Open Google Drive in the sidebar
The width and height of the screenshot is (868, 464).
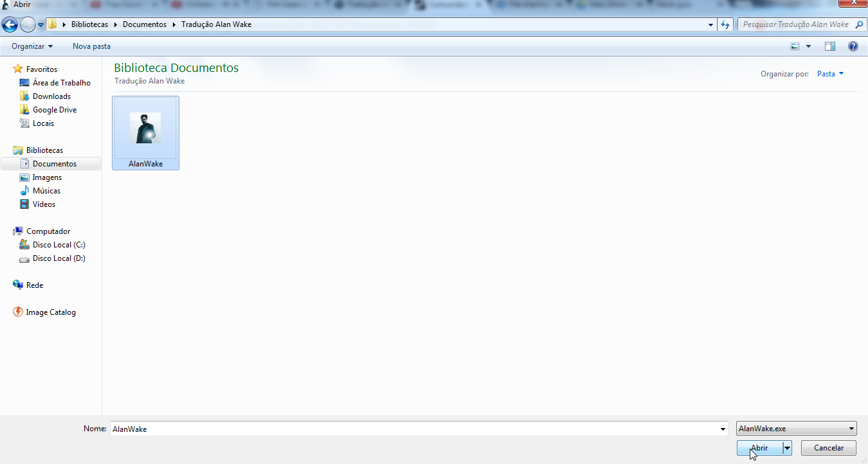[x=55, y=109]
